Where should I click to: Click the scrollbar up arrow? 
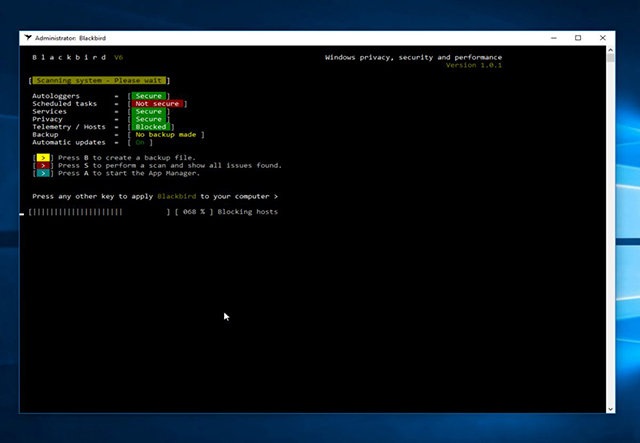pos(610,50)
